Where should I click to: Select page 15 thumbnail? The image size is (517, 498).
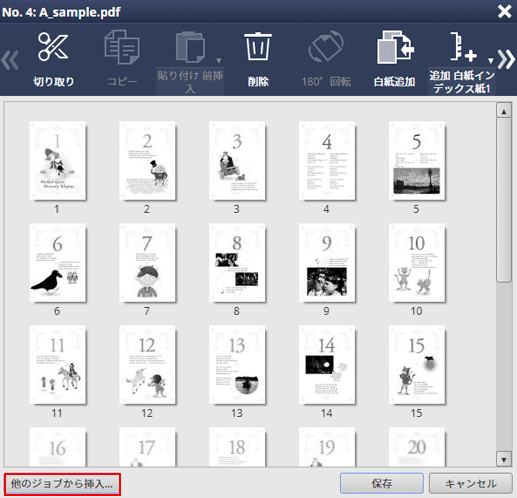[x=417, y=365]
